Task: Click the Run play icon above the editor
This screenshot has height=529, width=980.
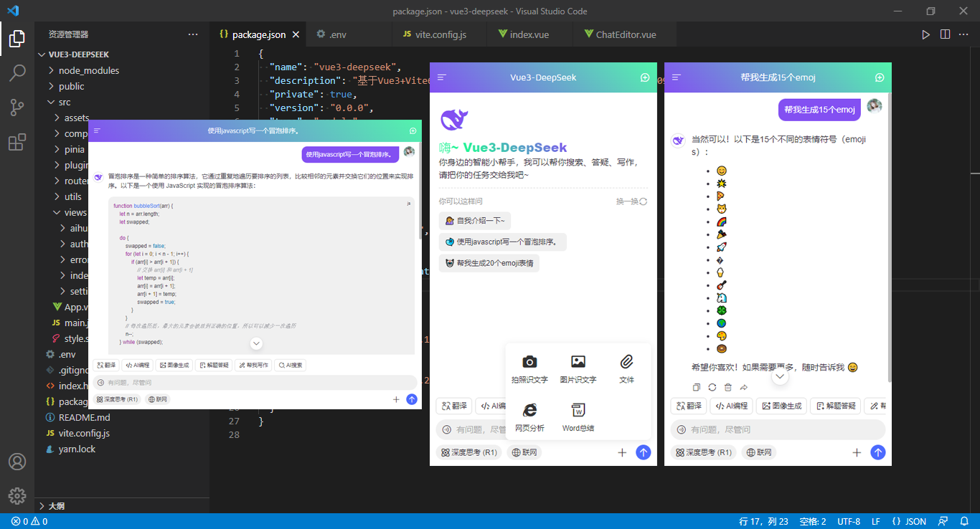Action: coord(926,34)
